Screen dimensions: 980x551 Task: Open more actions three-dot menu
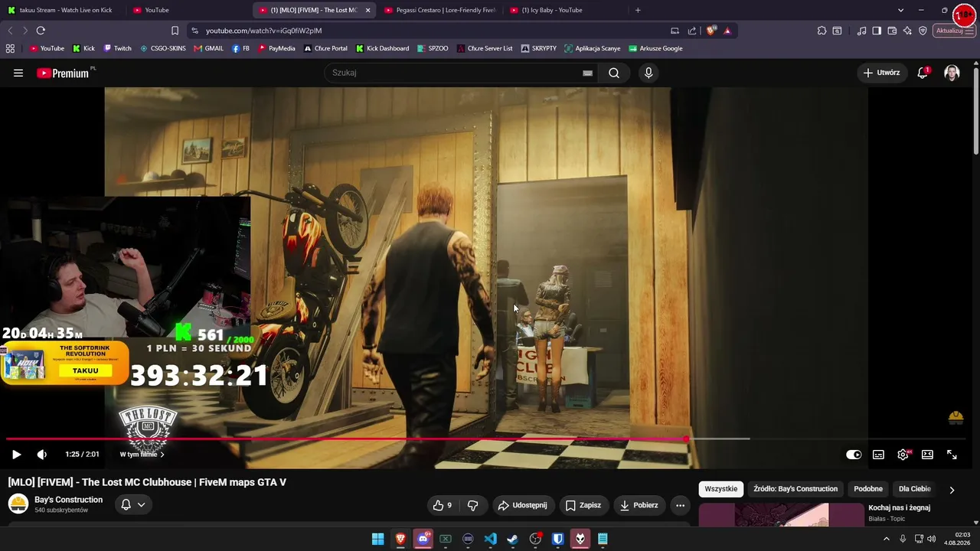pyautogui.click(x=680, y=505)
